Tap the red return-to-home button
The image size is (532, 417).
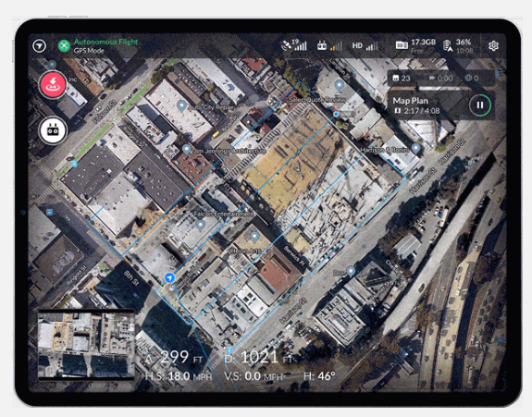pos(53,85)
